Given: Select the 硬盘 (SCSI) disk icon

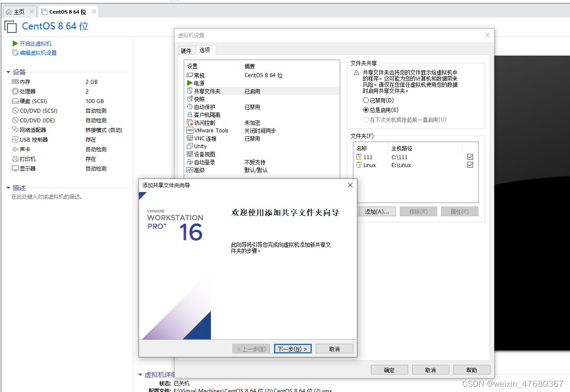Looking at the screenshot, I should click(15, 101).
